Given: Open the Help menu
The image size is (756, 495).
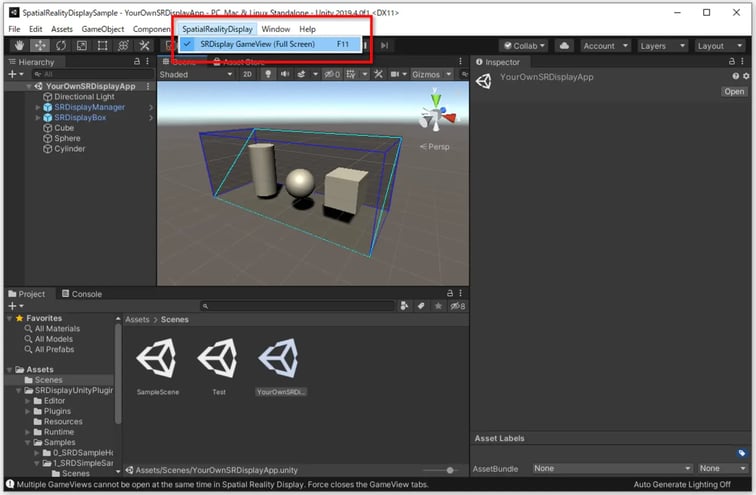Looking at the screenshot, I should (307, 29).
